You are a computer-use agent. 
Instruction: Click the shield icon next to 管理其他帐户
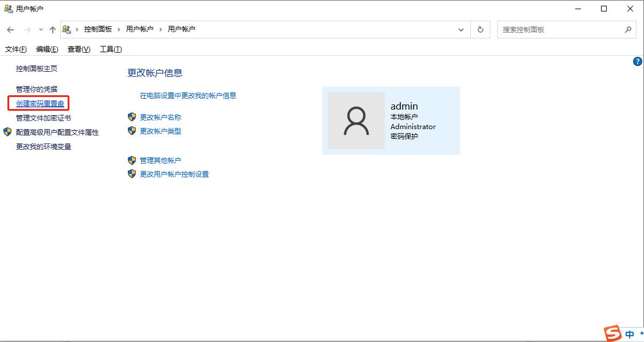[x=131, y=161]
